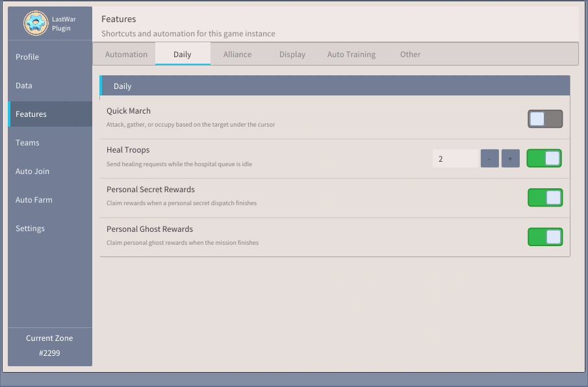Click 'Send healing requests' description text

179,164
